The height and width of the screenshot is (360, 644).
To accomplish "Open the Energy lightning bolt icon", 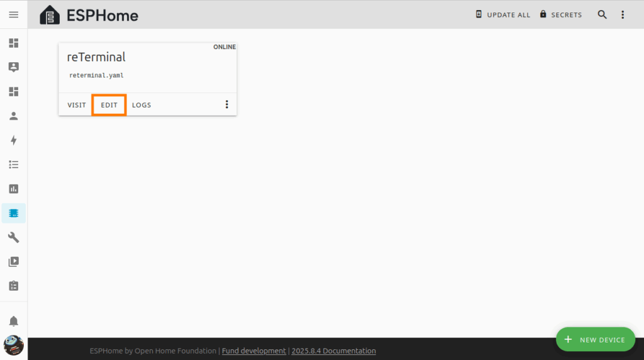I will tap(14, 140).
